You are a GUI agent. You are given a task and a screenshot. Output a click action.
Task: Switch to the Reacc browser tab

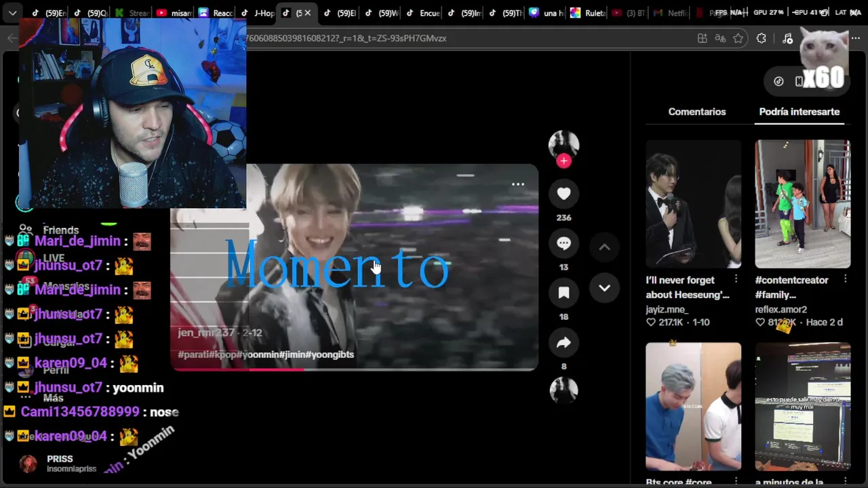point(215,13)
